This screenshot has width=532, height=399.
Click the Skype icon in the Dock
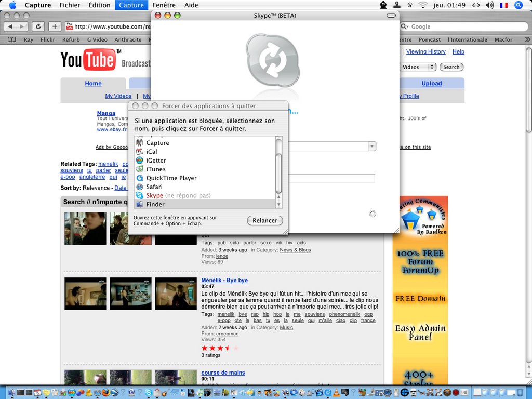pyautogui.click(x=148, y=393)
